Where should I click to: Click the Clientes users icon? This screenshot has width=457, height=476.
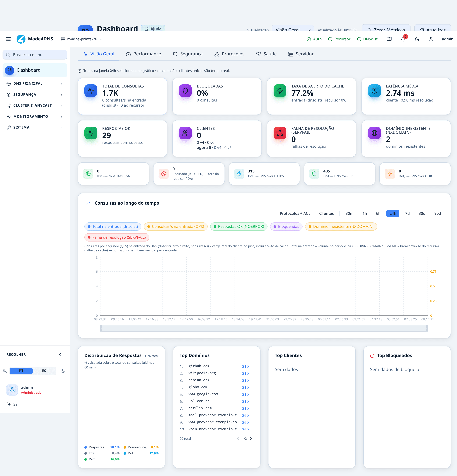[185, 133]
